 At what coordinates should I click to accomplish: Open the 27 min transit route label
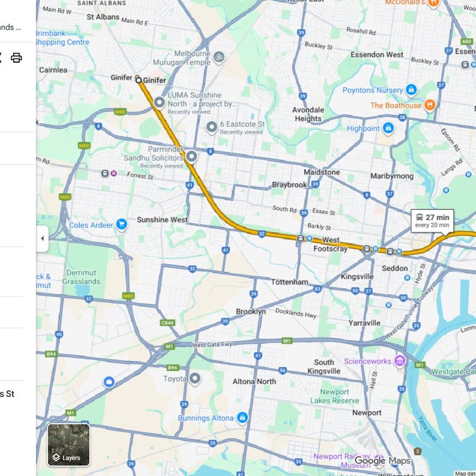click(432, 221)
